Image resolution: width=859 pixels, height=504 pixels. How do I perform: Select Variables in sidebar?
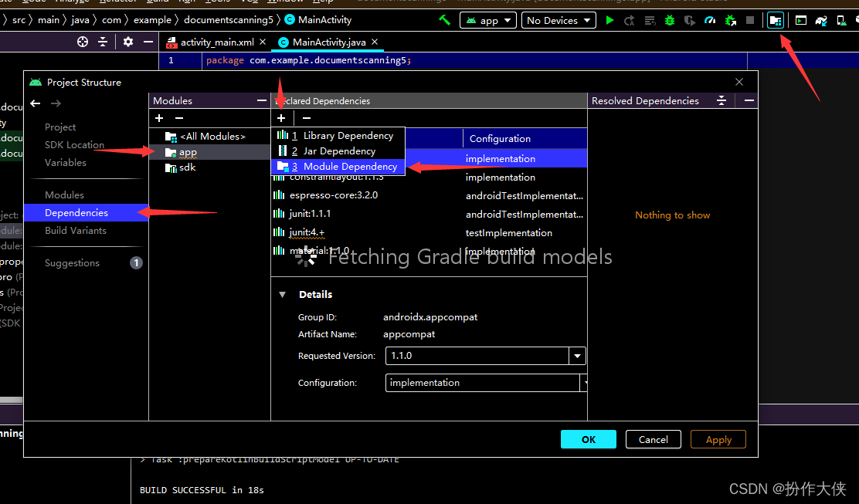click(x=66, y=163)
